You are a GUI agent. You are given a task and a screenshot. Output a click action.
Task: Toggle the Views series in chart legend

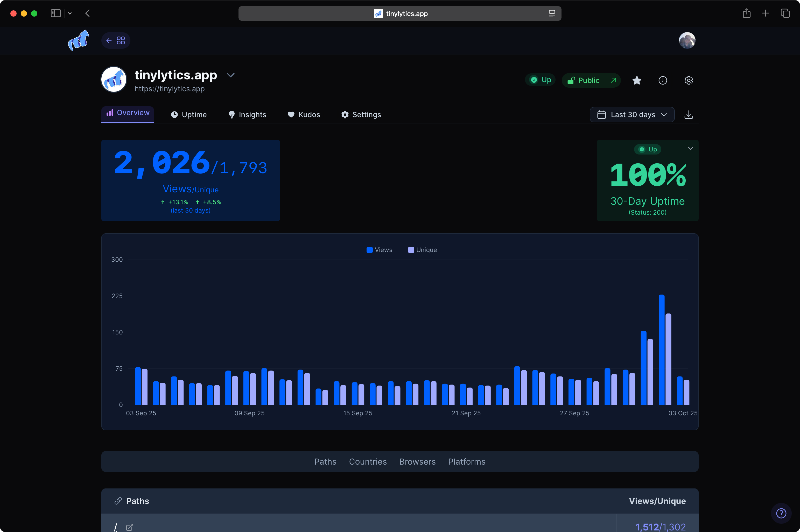pos(379,250)
